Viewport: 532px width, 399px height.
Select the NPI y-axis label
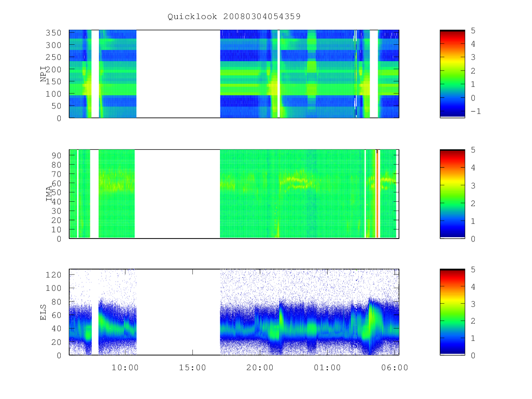[x=44, y=74]
